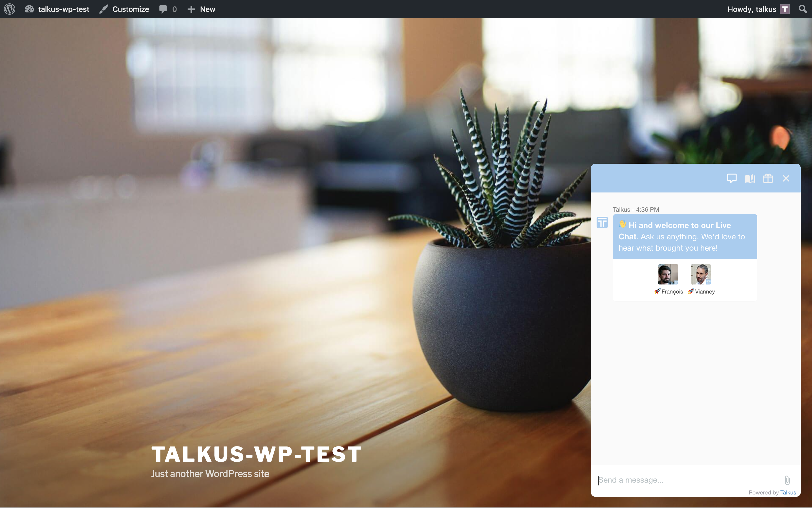Open the Howdy, talkus account menu
812x508 pixels.
[758, 9]
